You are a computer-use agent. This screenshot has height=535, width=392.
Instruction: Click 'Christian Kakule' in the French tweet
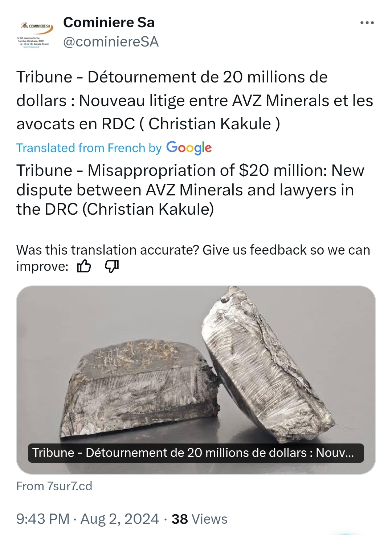click(210, 124)
